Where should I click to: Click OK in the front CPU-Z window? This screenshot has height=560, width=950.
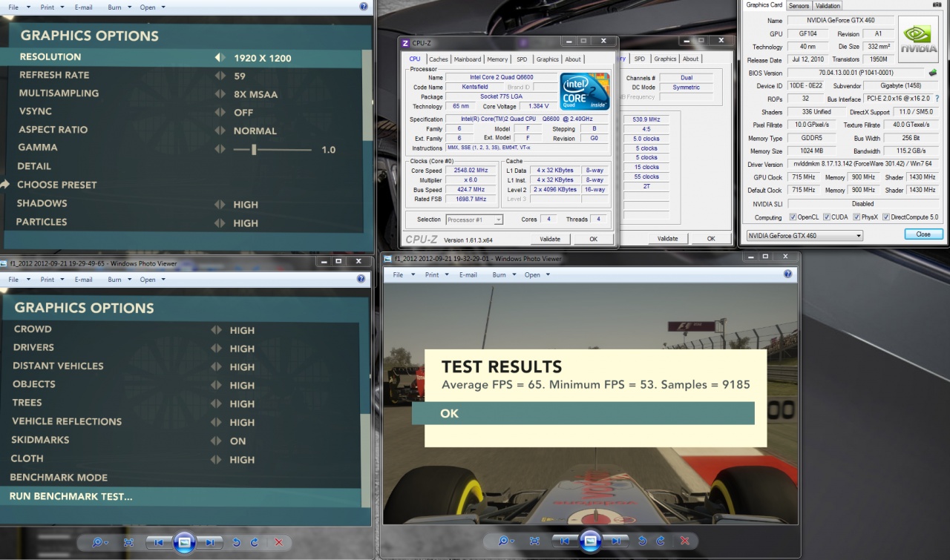coord(593,239)
